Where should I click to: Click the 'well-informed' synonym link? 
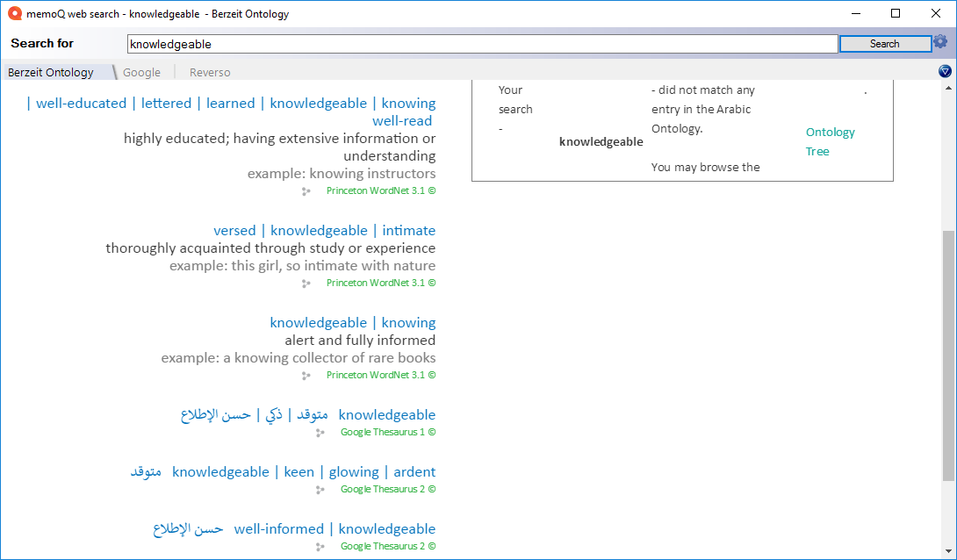(x=278, y=528)
